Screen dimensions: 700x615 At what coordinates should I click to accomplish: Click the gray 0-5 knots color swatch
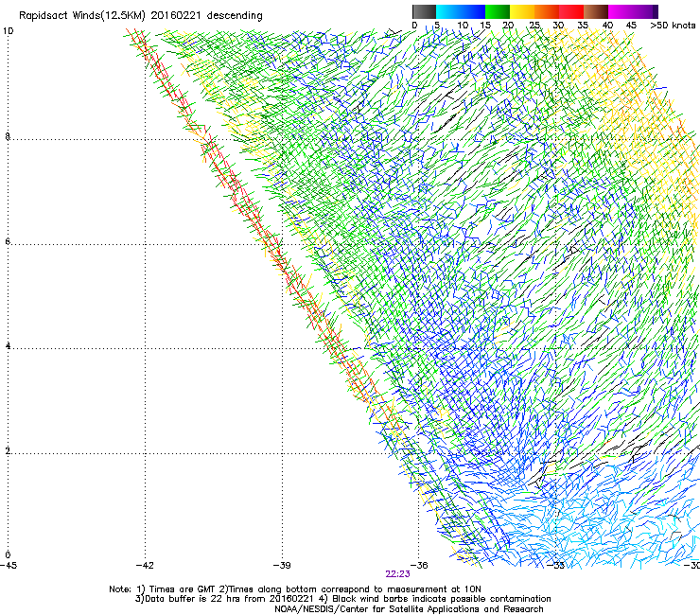424,11
